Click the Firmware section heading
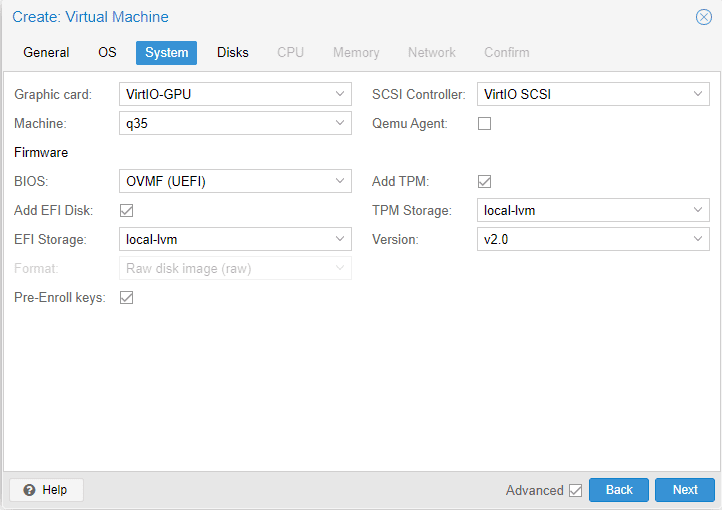 (41, 152)
